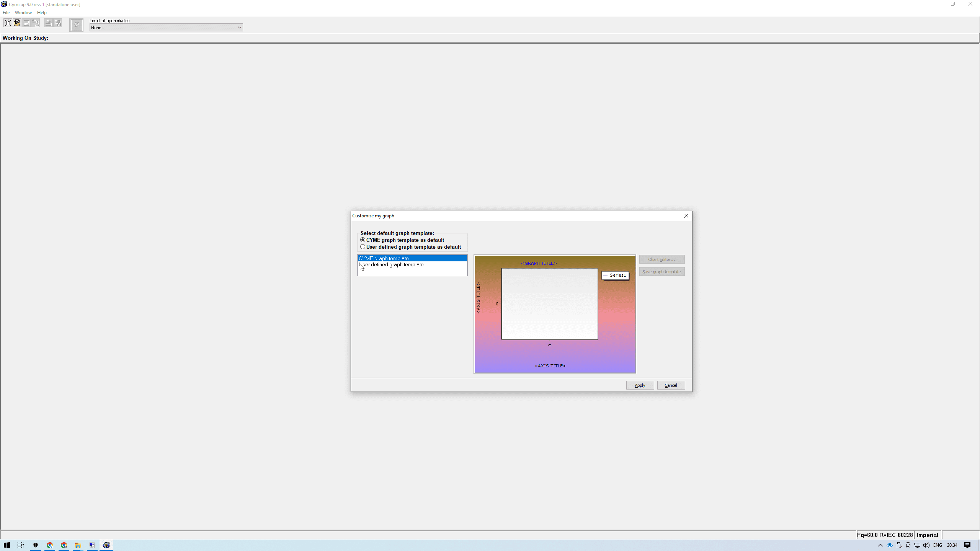Open Cymcap from the taskbar
Image resolution: width=980 pixels, height=551 pixels.
(106, 545)
